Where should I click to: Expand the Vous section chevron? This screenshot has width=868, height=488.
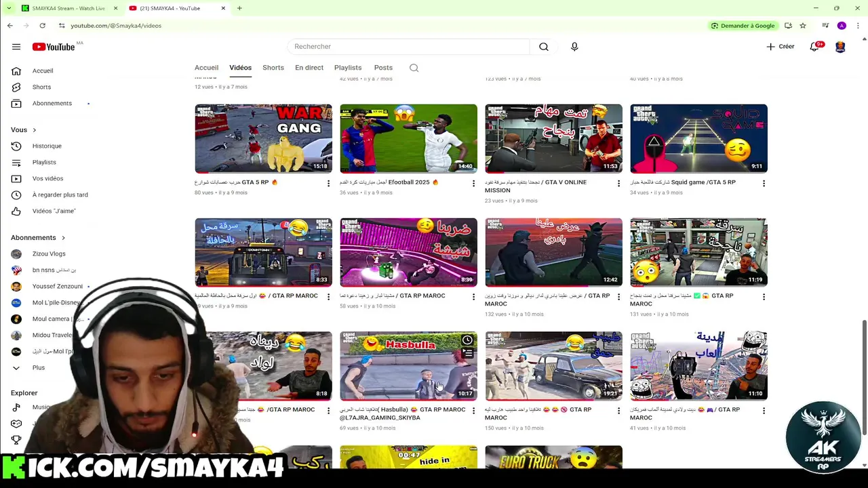click(x=35, y=130)
